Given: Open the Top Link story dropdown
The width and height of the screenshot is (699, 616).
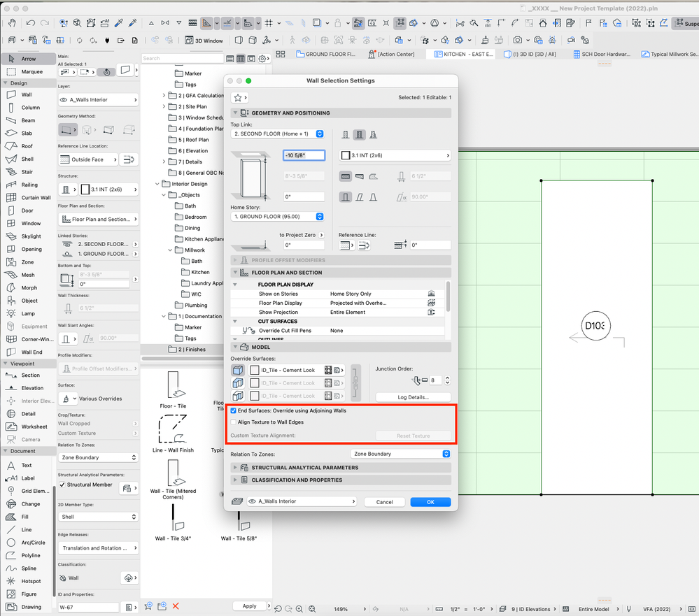Looking at the screenshot, I should 278,134.
